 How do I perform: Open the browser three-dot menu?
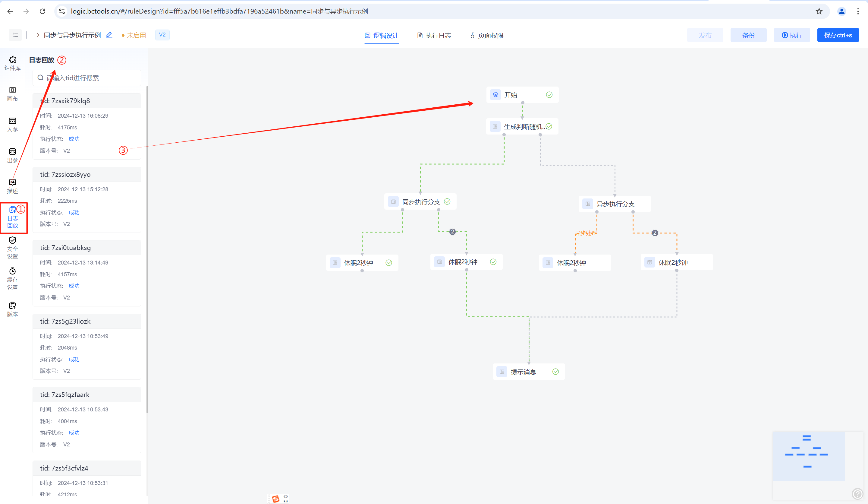858,11
